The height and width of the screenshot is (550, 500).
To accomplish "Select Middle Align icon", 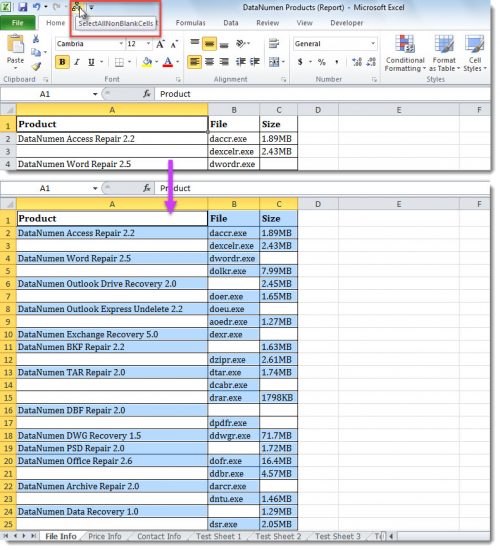I will [x=209, y=44].
